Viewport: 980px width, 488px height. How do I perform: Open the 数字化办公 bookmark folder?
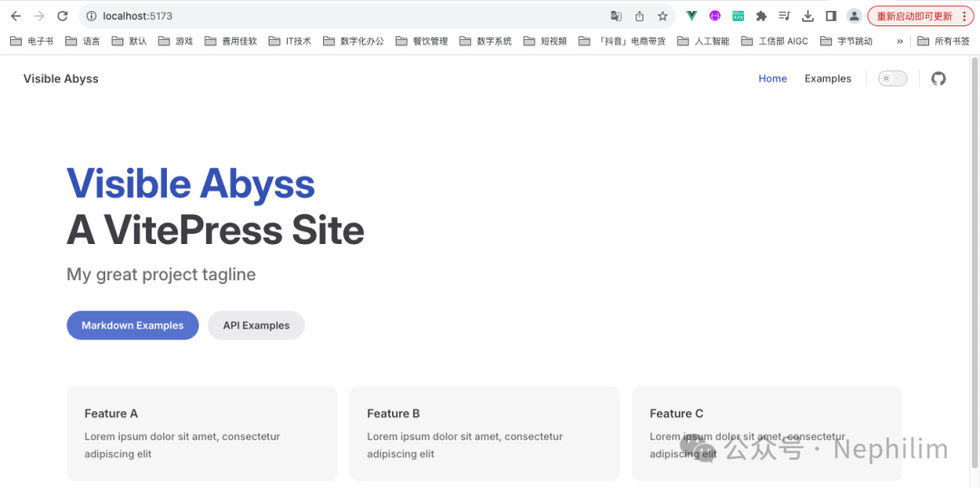(353, 41)
